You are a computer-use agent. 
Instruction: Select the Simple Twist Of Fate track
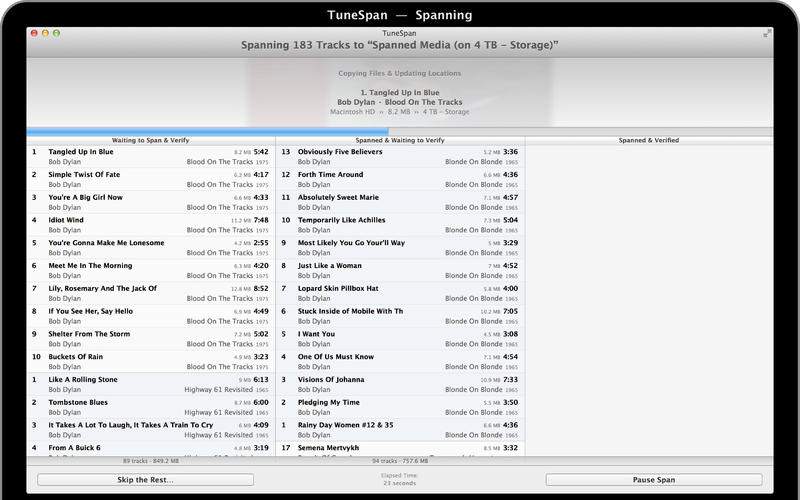151,179
